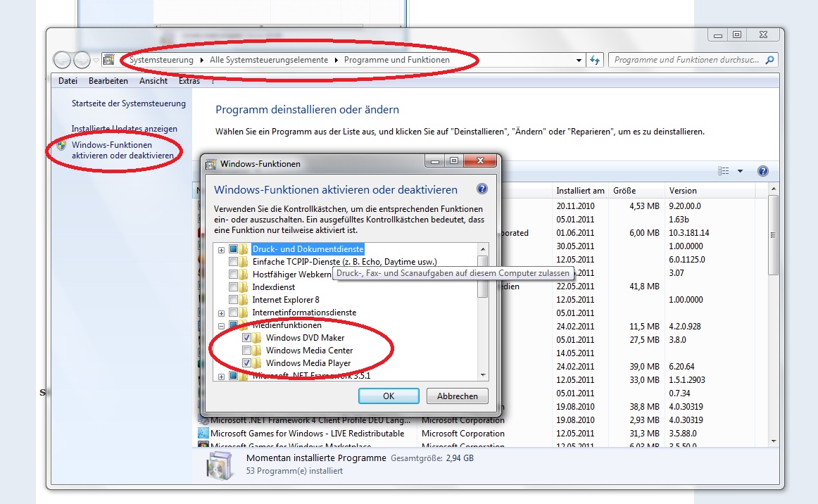Click Windows Media Center folder icon
This screenshot has height=504, width=818.
coord(257,351)
